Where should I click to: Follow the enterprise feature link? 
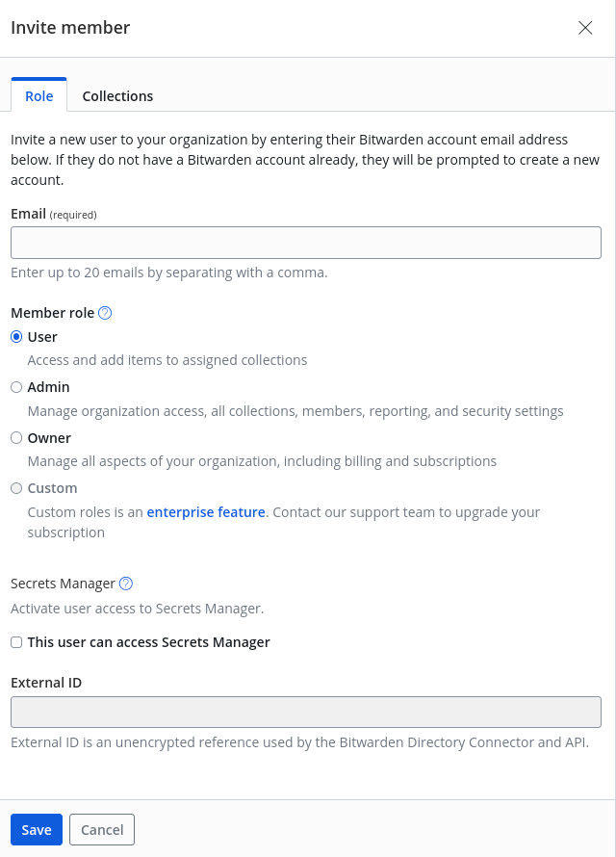206,512
